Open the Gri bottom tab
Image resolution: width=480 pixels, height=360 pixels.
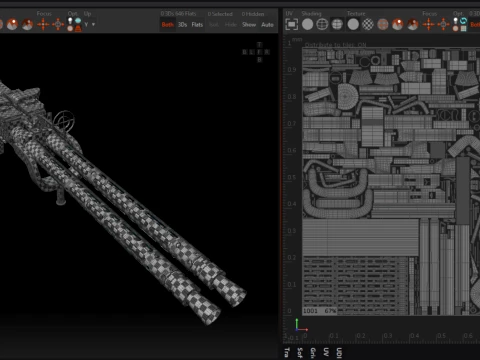313,352
